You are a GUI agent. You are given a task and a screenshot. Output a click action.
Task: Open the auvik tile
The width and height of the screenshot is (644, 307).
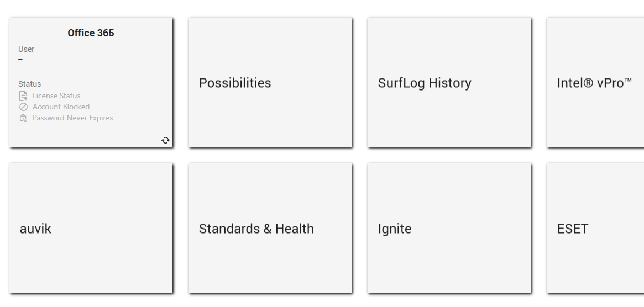click(x=91, y=228)
